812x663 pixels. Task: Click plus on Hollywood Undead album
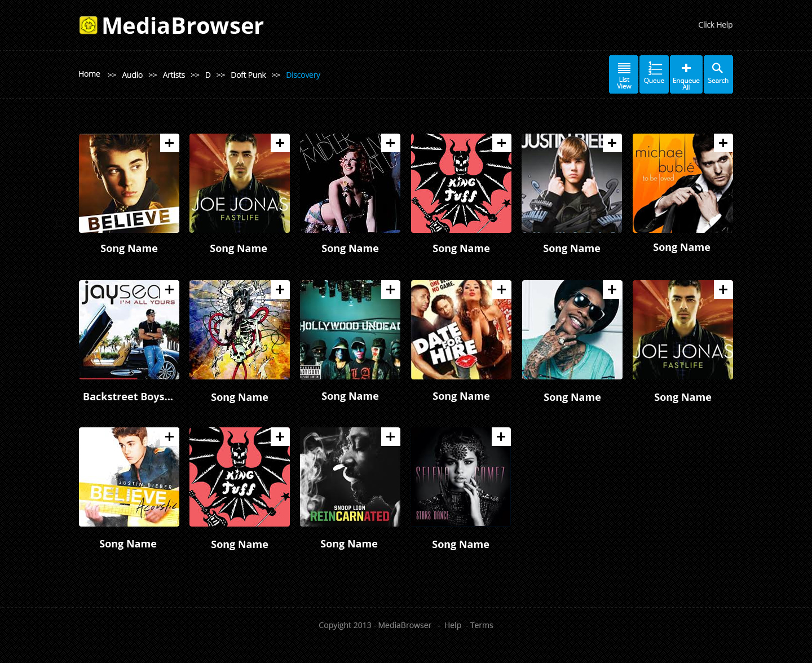click(x=391, y=290)
